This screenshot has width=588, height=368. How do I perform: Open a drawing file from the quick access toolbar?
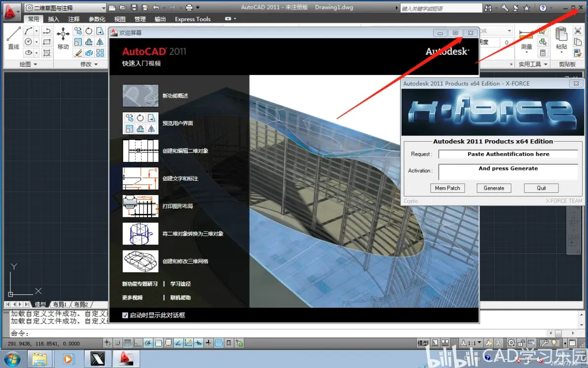[x=123, y=7]
